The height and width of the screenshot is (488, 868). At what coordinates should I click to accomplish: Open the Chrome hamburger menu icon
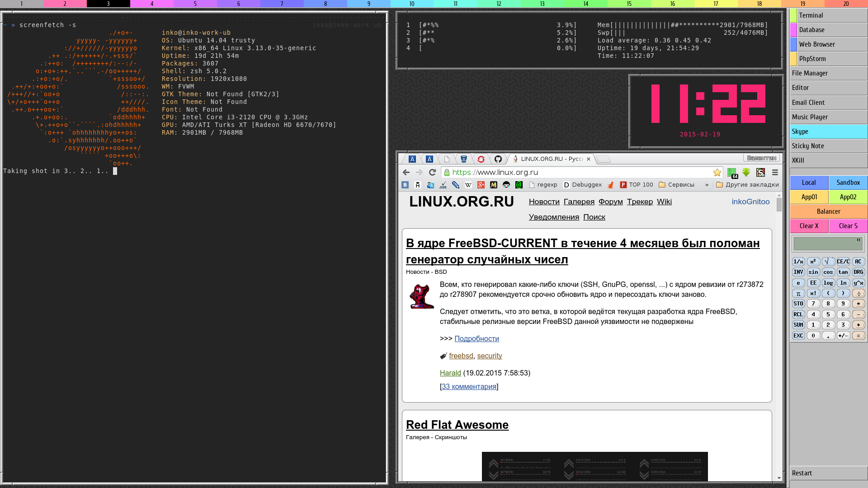coord(775,172)
